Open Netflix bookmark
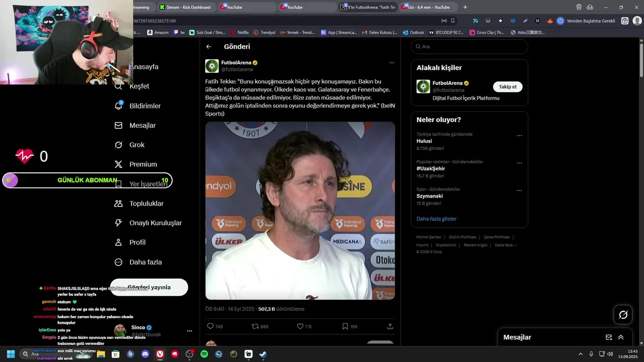644x362 pixels. click(x=239, y=33)
